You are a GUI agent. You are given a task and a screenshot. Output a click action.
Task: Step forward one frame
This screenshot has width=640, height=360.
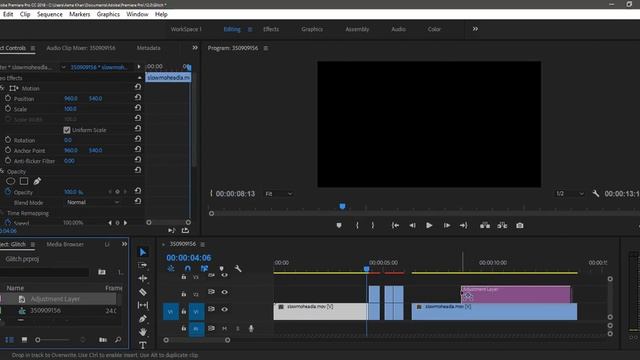pos(447,225)
